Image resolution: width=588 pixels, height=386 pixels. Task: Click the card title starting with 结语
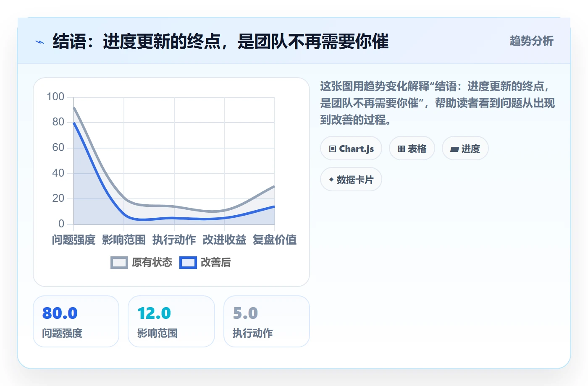pos(220,42)
